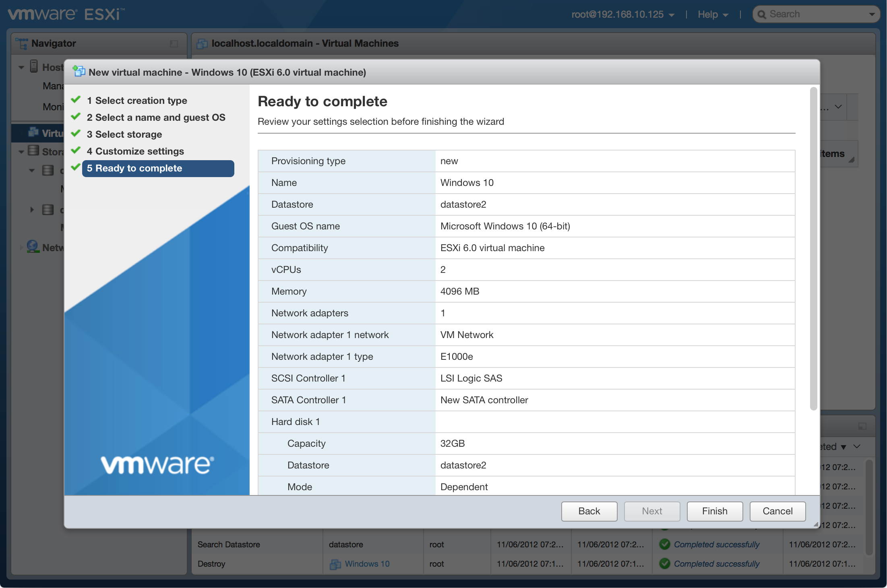Click the Recent tasks vertical scrollbar
Image resolution: width=887 pixels, height=588 pixels.
pyautogui.click(x=869, y=507)
